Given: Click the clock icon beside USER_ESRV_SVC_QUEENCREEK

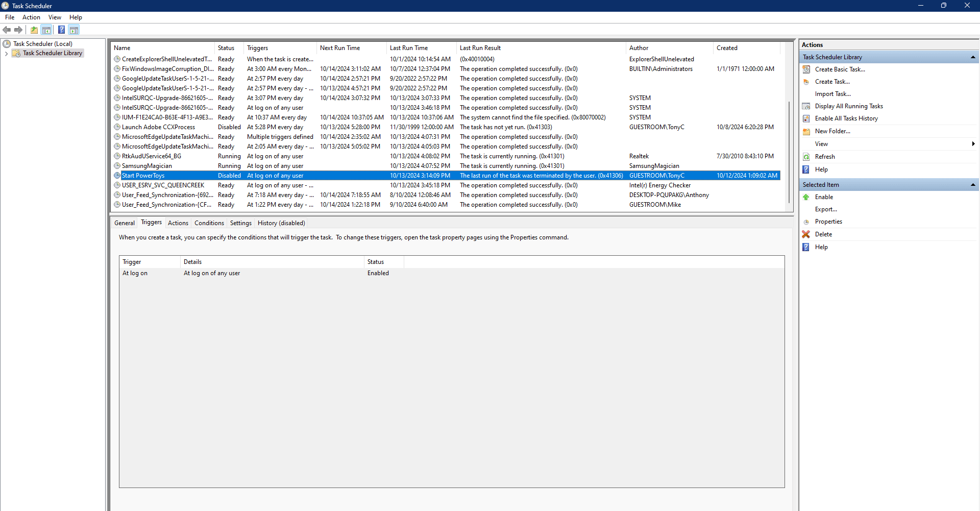Looking at the screenshot, I should coord(117,185).
